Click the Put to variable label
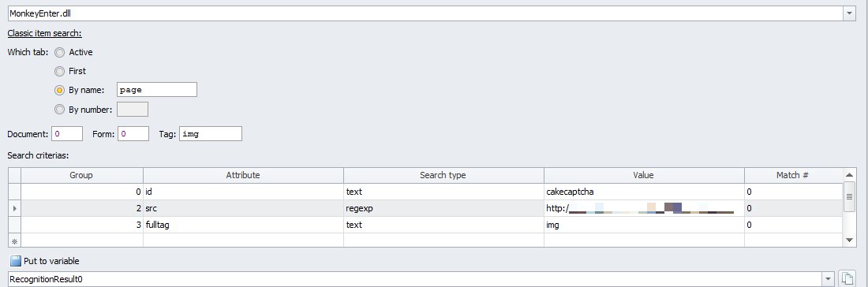This screenshot has width=868, height=287. tap(51, 261)
